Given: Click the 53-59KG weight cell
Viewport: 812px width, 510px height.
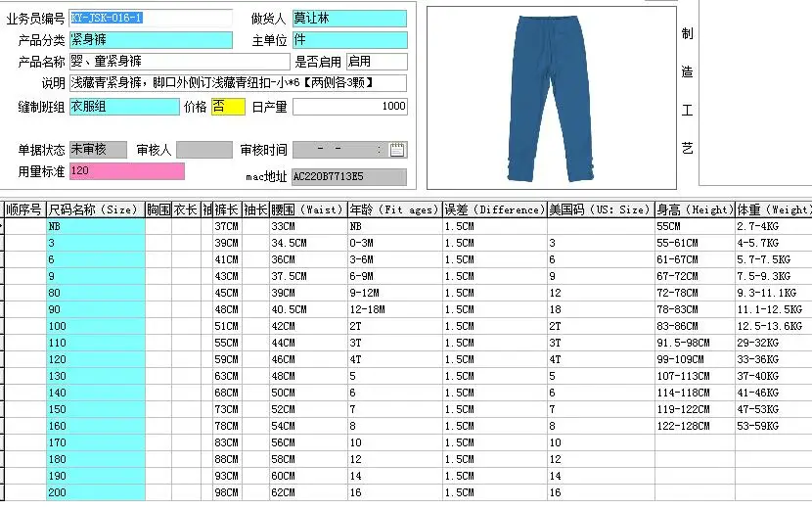Looking at the screenshot, I should pyautogui.click(x=774, y=426).
